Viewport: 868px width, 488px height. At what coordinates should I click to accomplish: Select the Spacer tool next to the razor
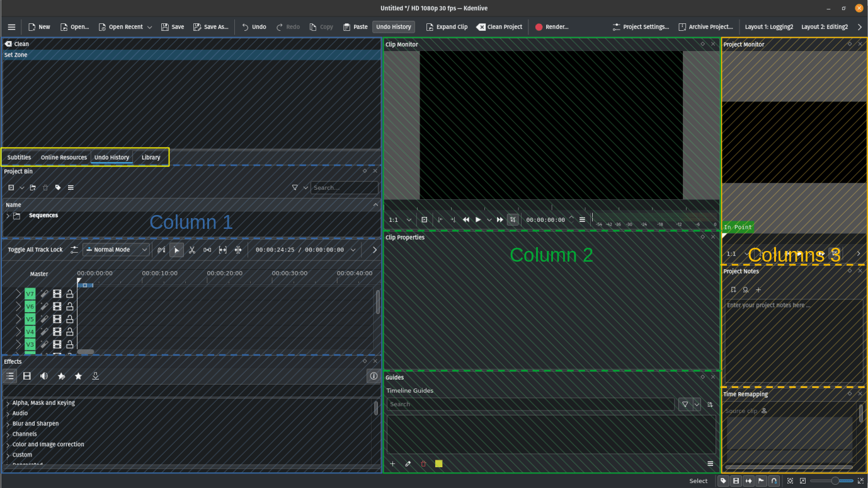tap(207, 250)
